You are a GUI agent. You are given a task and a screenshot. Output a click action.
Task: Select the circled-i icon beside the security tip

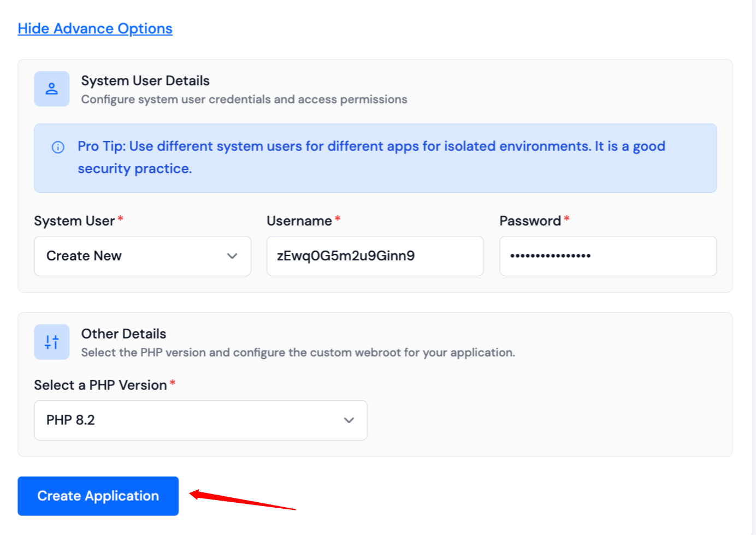coord(57,146)
